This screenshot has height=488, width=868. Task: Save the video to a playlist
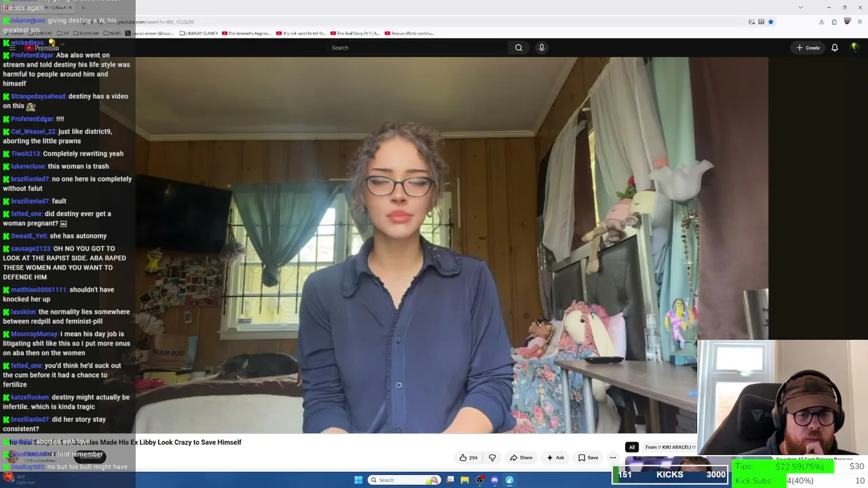[588, 457]
